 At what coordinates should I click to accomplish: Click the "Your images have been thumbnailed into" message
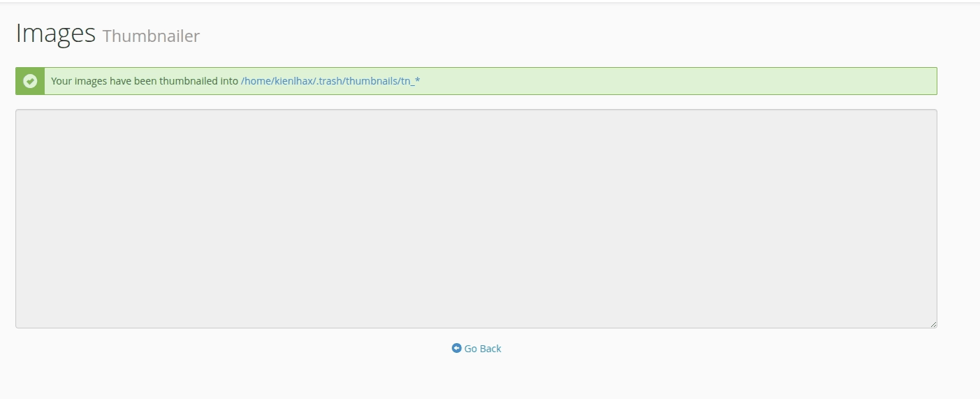[145, 81]
